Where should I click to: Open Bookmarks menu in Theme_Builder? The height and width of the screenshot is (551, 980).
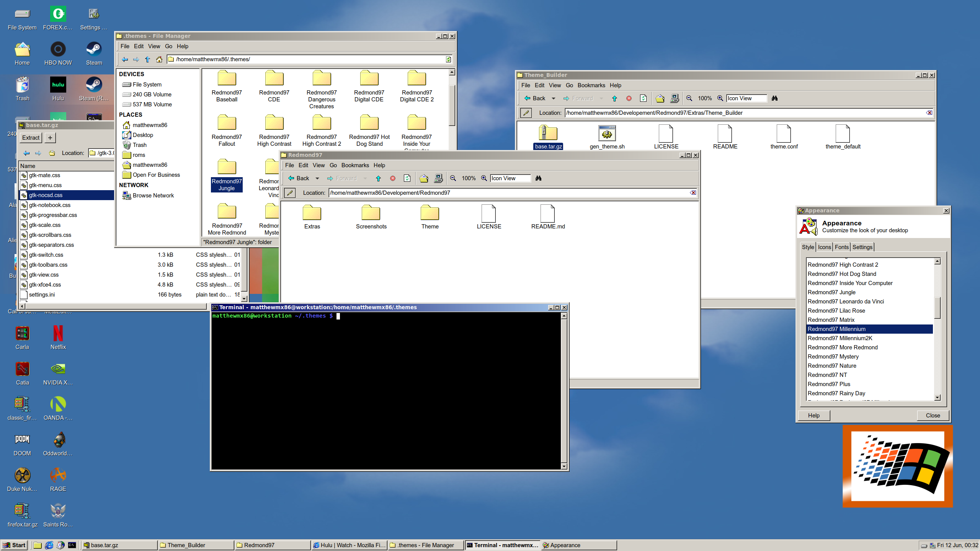[591, 85]
